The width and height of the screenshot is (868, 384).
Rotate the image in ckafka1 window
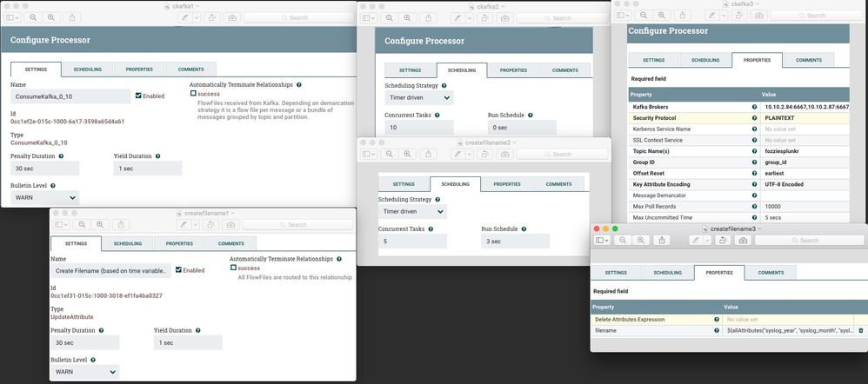point(212,17)
